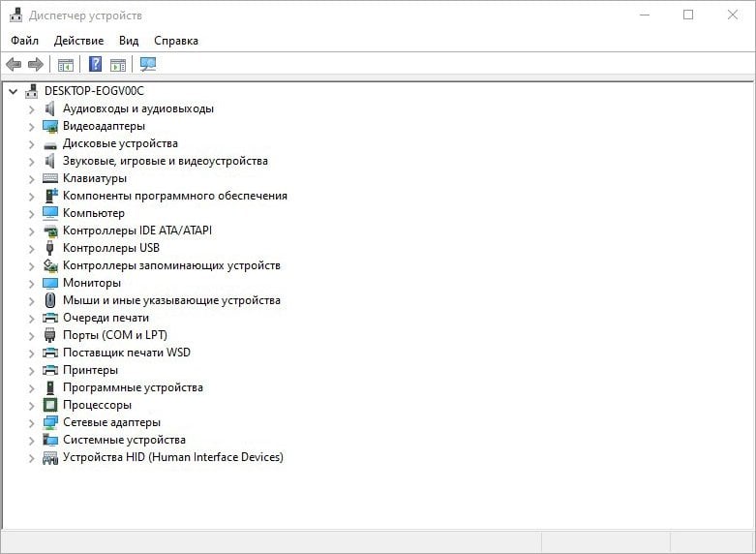Expand the Видеоадаптеры category
Screen dimensions: 756x554
[31, 127]
